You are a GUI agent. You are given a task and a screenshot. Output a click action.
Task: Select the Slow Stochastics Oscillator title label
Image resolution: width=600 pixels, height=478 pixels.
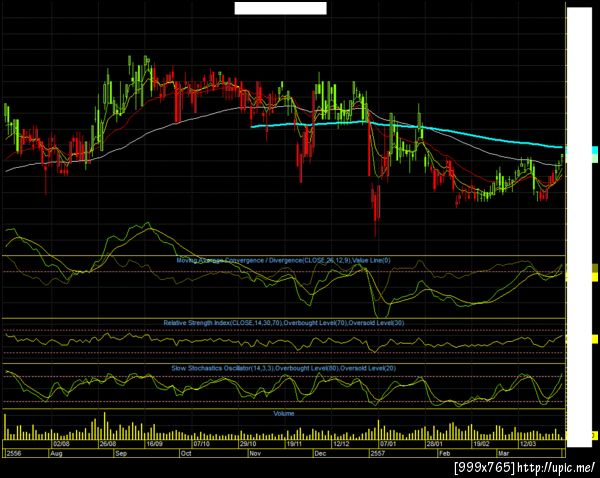point(283,368)
